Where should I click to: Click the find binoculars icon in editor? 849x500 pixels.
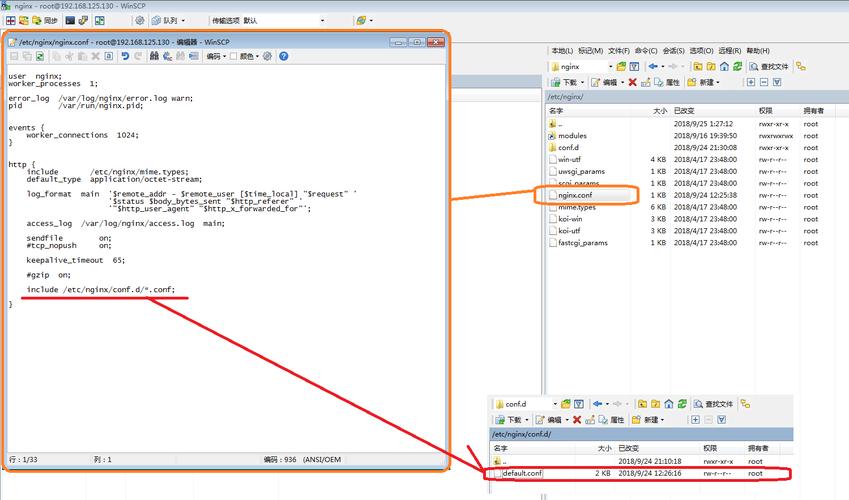(x=154, y=56)
